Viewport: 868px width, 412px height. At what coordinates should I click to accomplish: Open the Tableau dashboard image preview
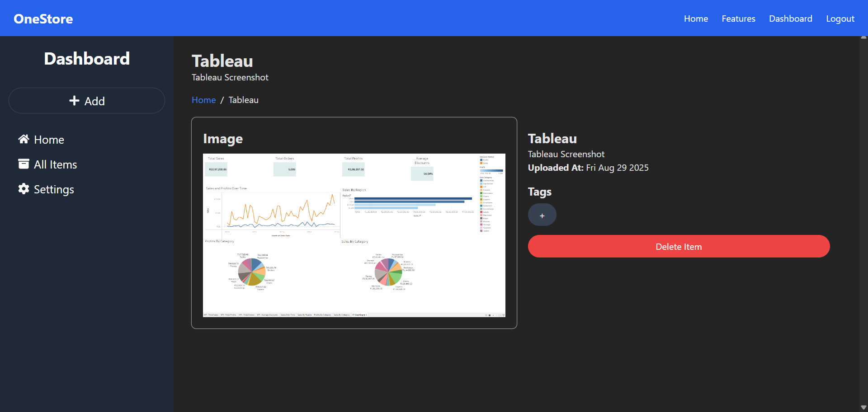354,235
